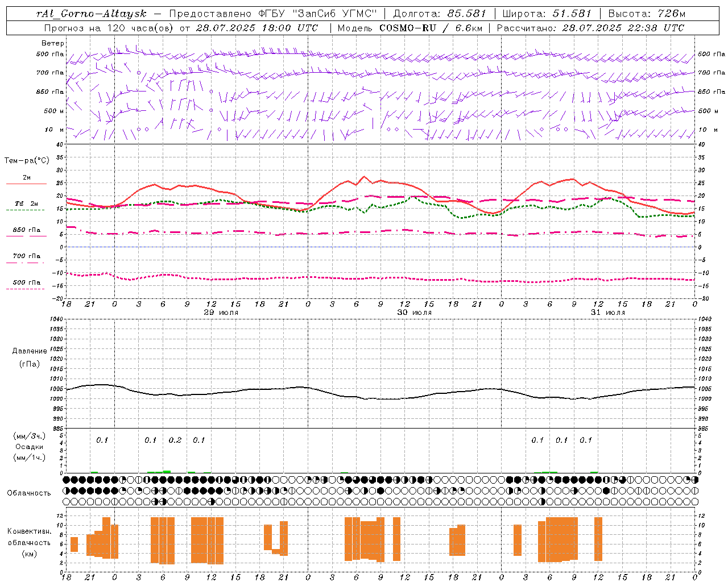This screenshot has height=582, width=728.
Task: Select the longitude value Долгота: 85.581
Action: pyautogui.click(x=440, y=14)
